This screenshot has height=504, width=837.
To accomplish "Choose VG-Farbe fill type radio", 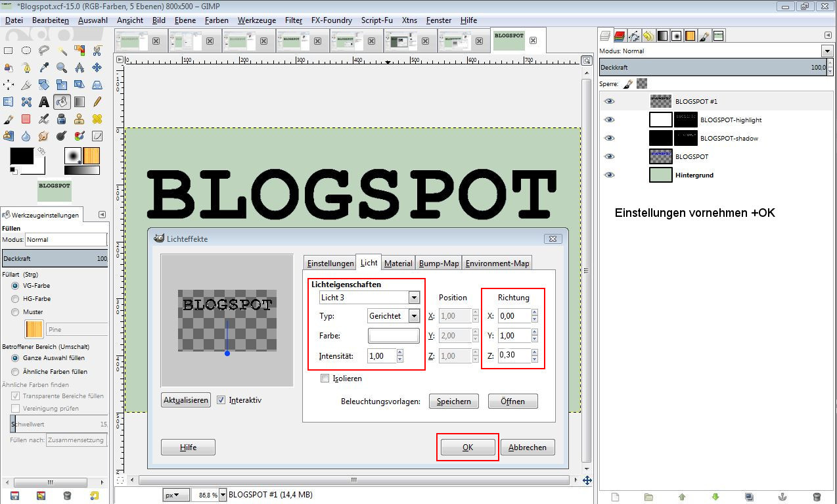I will click(15, 286).
